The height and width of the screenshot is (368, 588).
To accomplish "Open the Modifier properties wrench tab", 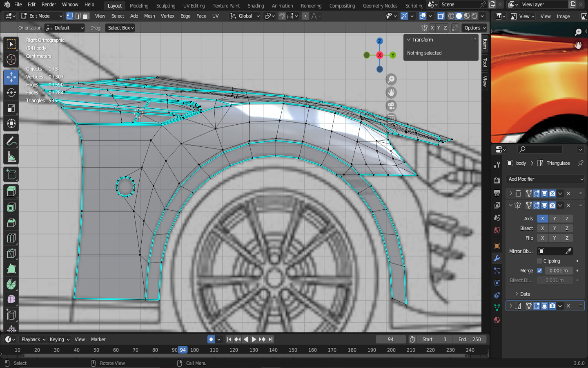I will [x=497, y=258].
